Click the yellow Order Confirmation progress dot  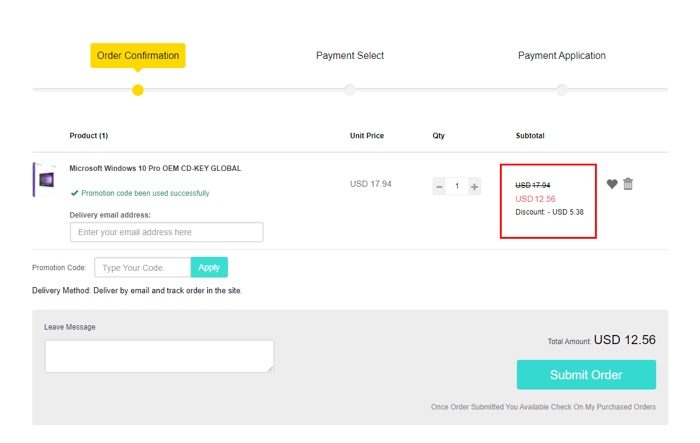[138, 90]
